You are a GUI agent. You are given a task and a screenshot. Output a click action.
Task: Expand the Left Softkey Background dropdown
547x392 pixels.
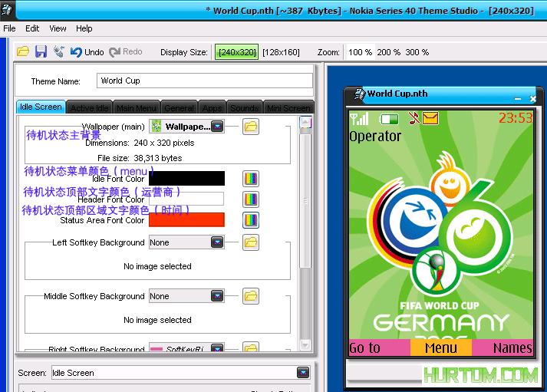(x=217, y=242)
